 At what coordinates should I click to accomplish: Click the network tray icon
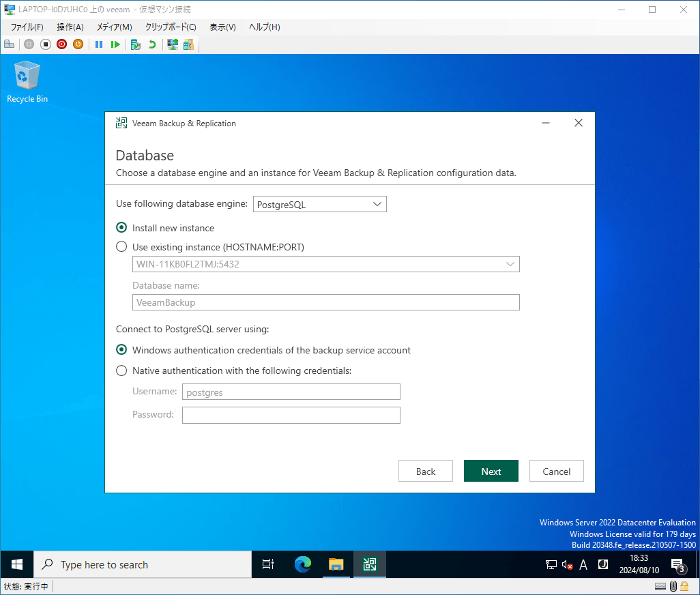tap(551, 565)
